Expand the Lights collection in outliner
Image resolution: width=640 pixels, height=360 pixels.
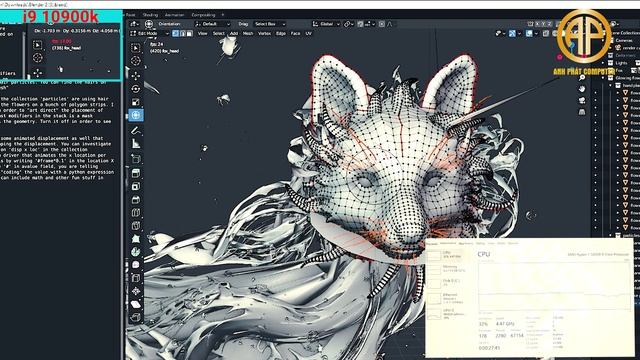pyautogui.click(x=604, y=63)
